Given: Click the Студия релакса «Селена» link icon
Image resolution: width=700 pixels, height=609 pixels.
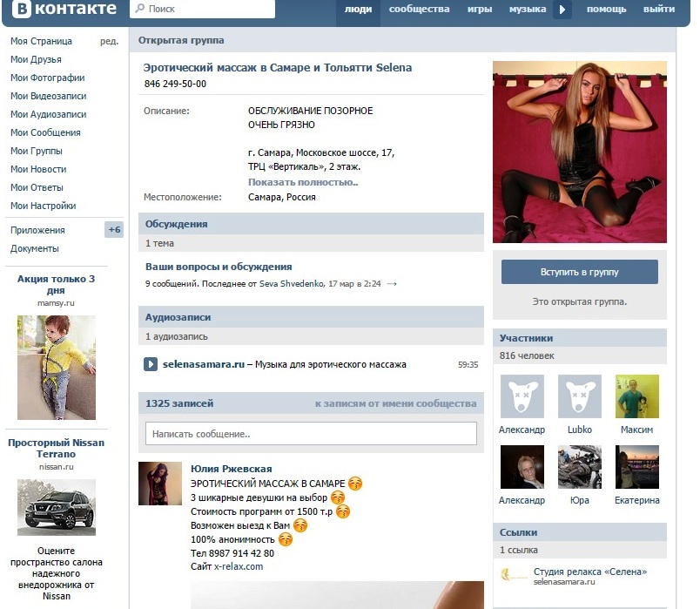Looking at the screenshot, I should tap(512, 575).
